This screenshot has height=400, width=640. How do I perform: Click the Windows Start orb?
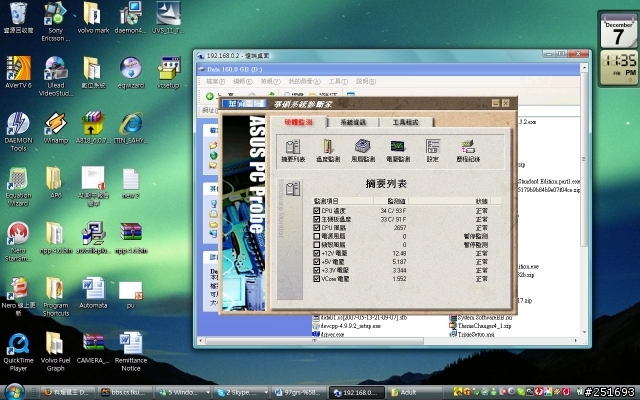(x=15, y=392)
